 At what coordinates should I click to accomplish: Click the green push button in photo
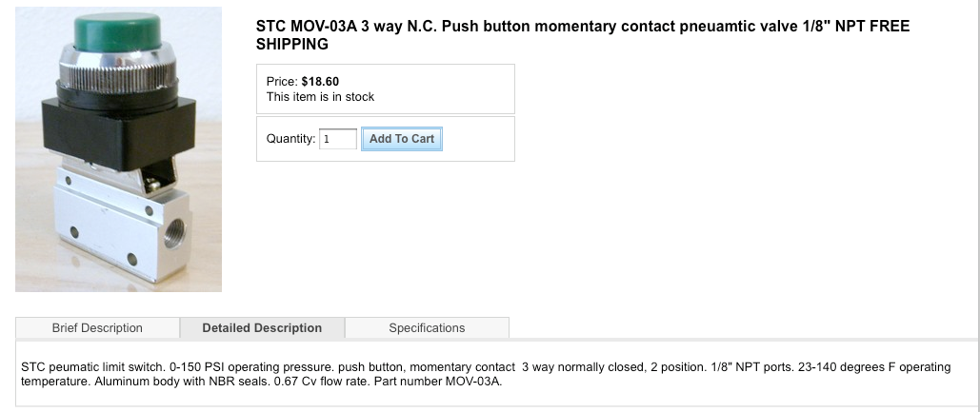pyautogui.click(x=117, y=36)
